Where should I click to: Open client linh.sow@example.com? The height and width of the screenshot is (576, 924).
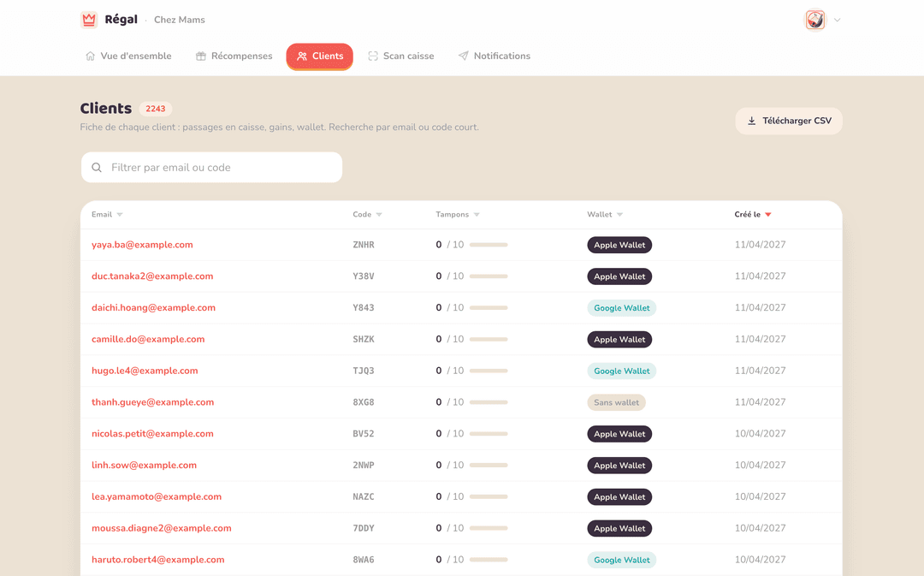144,465
